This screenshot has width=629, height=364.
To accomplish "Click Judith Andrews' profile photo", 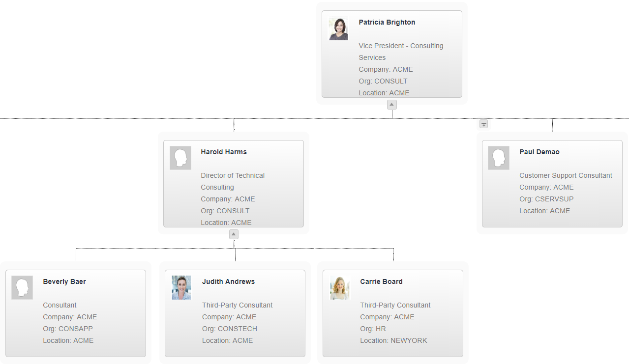I will [x=181, y=287].
